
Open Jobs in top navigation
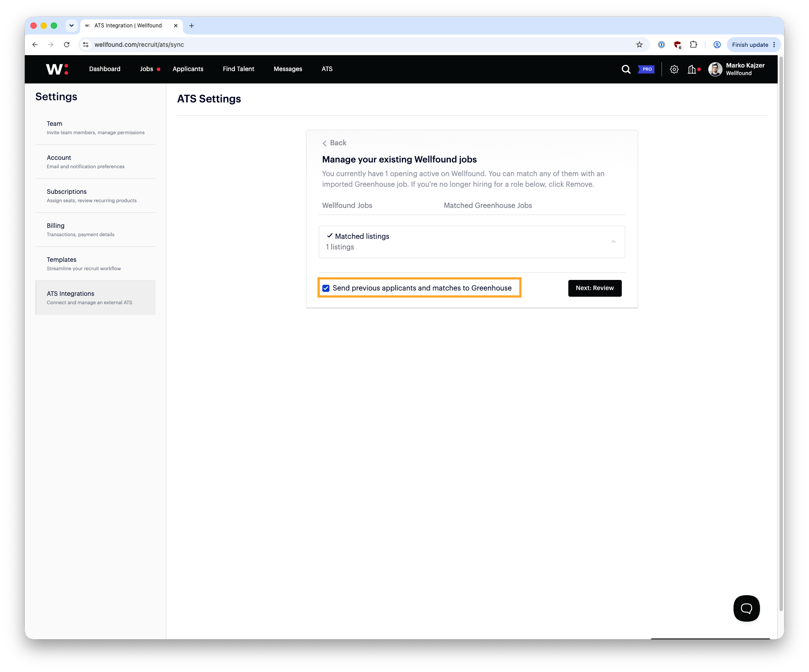(x=147, y=69)
